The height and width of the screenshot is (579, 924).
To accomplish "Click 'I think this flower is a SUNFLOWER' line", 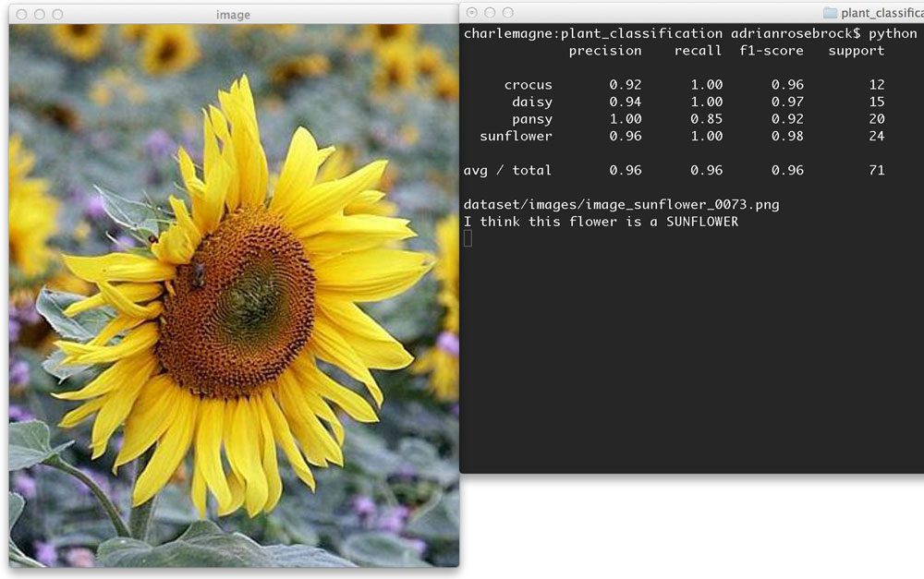I will point(601,222).
